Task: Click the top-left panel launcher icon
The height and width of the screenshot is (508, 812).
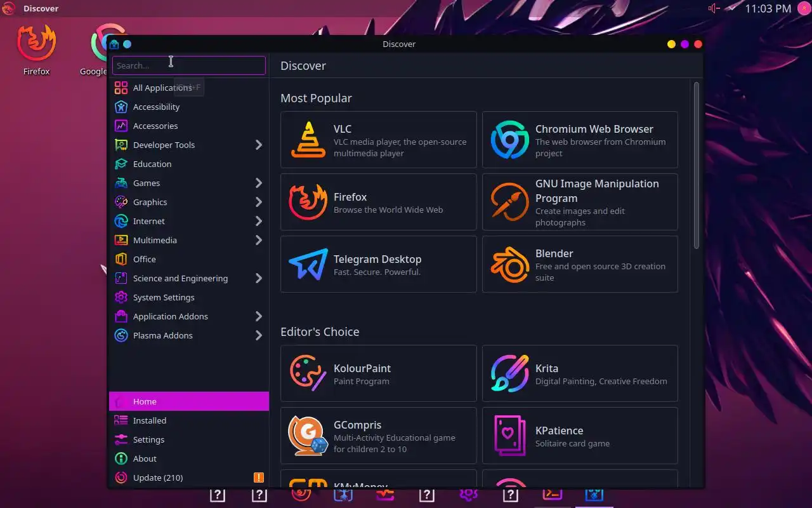Action: click(8, 8)
